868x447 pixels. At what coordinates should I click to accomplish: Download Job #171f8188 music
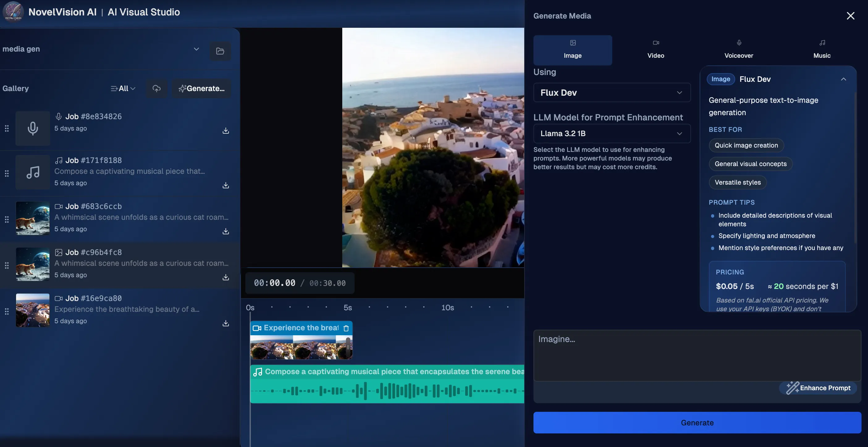[x=226, y=185]
